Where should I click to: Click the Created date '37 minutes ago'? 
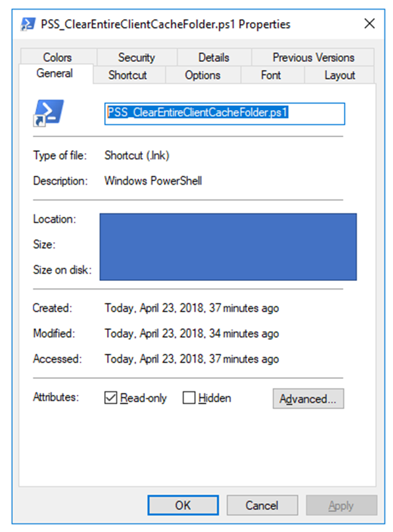coord(192,308)
